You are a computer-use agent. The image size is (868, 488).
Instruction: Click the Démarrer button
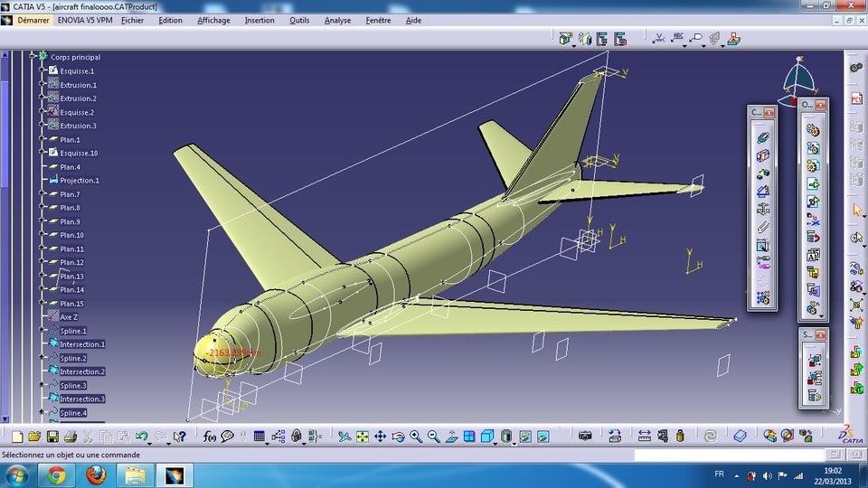click(33, 21)
